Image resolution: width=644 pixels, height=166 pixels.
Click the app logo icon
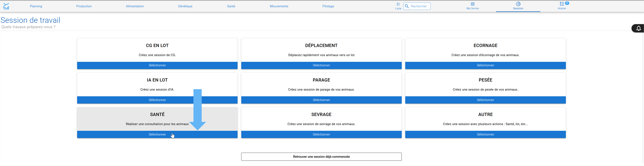tap(6, 6)
